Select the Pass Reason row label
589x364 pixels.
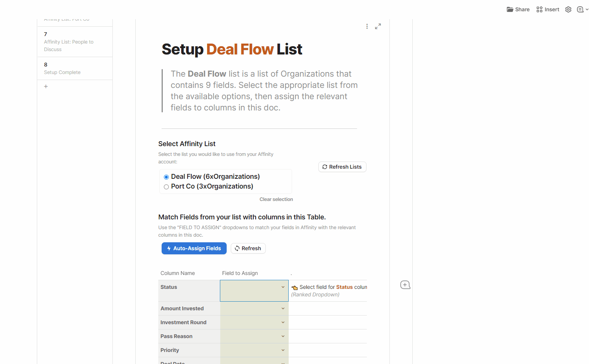click(x=176, y=336)
